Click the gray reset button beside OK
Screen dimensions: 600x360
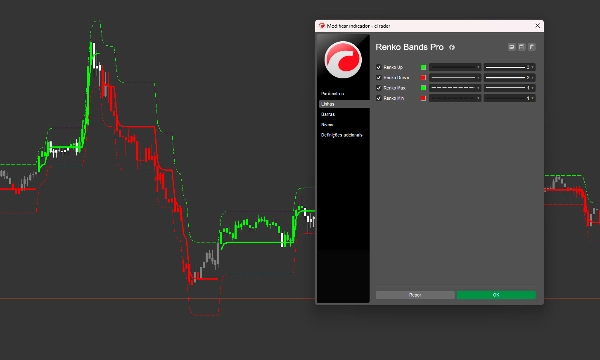point(415,295)
